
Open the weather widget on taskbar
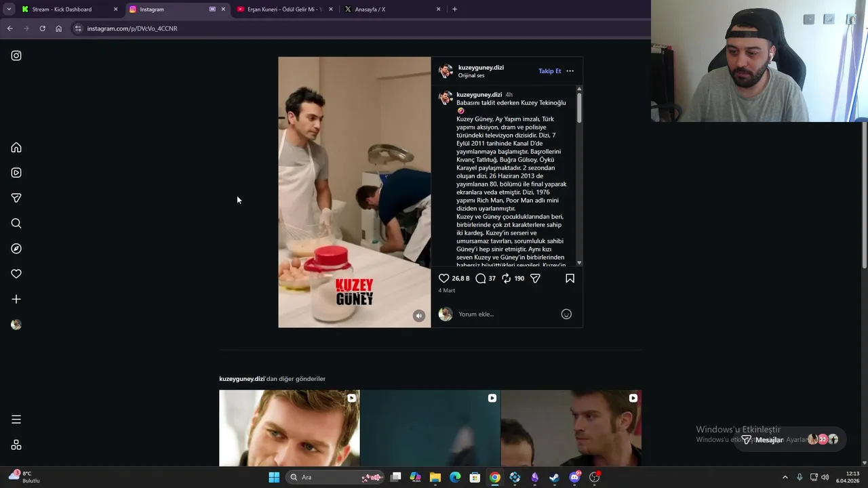point(25,477)
